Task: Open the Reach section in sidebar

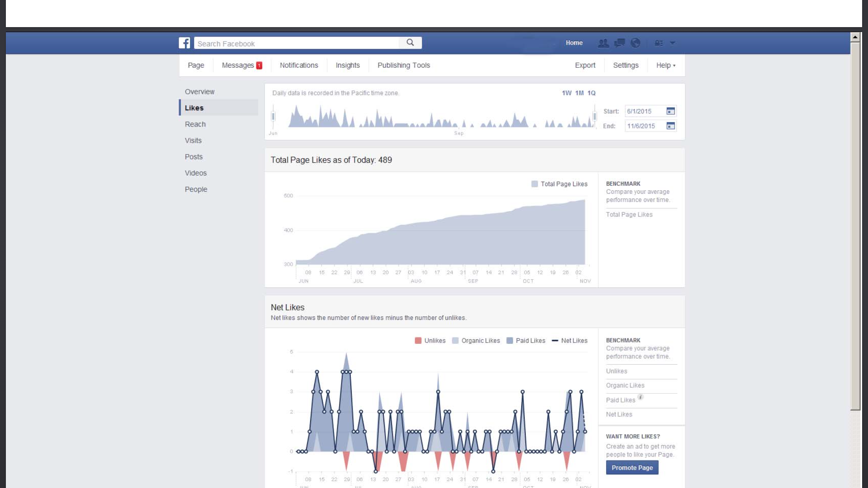Action: click(x=195, y=124)
